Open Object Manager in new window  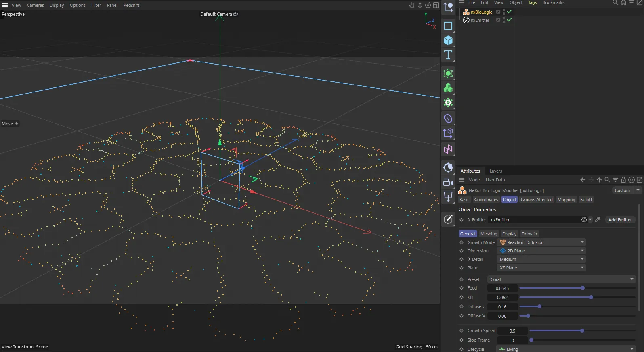[640, 2]
